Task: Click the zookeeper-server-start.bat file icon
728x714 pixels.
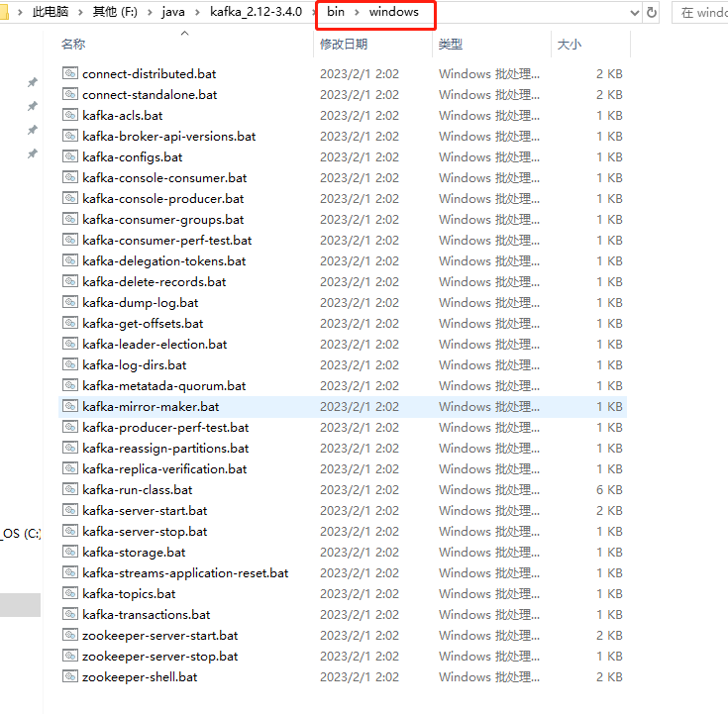Action: click(70, 635)
